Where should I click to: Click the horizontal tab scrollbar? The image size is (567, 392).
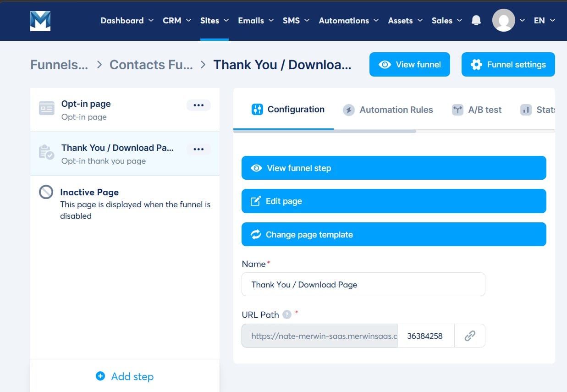coord(325,132)
